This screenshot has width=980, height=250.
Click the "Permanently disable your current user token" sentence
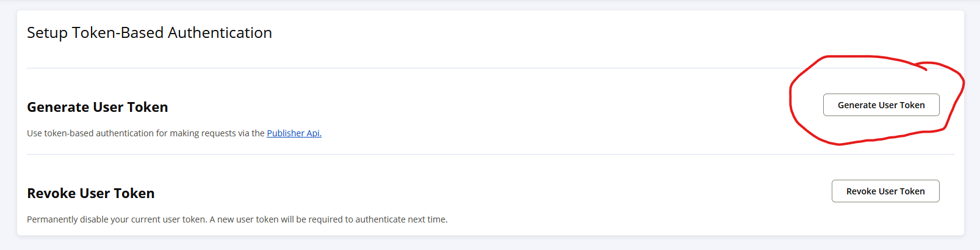[117, 219]
